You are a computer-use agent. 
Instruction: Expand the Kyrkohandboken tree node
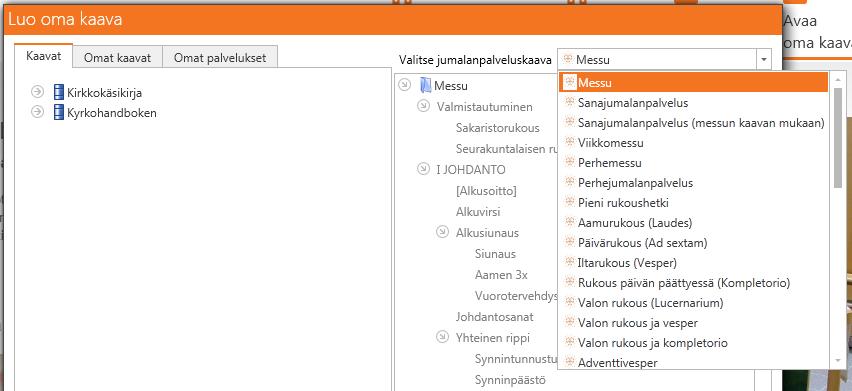click(37, 112)
